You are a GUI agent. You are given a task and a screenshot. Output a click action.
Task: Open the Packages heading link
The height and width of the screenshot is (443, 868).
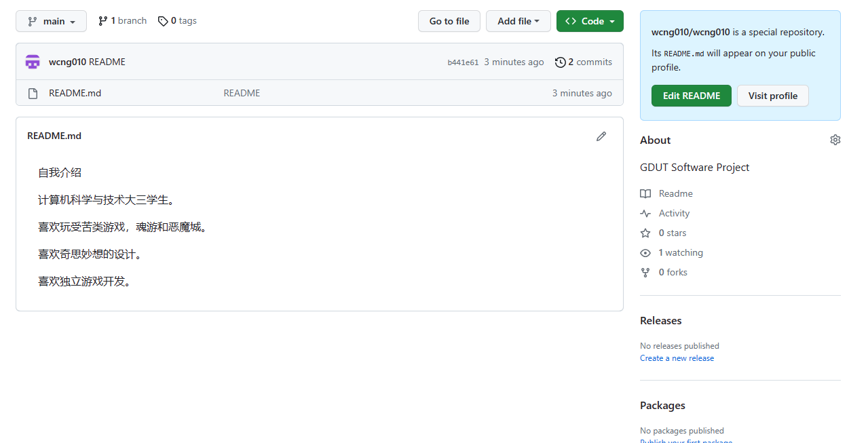click(662, 406)
